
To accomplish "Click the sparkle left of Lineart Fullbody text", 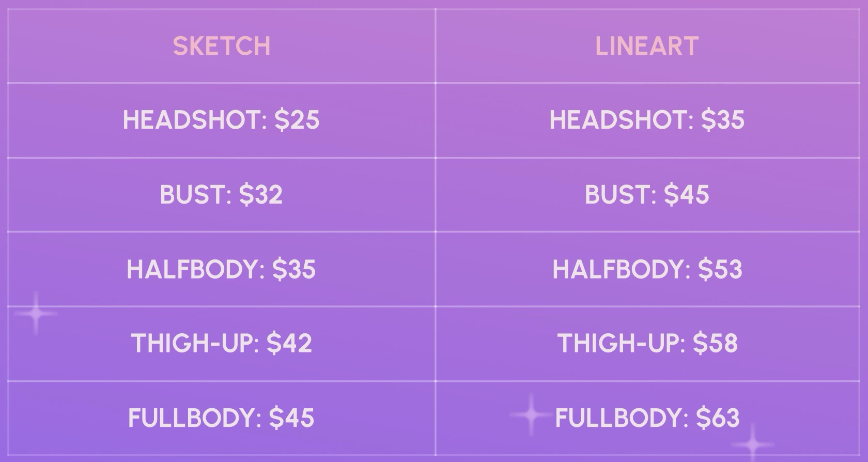I will pos(531,414).
